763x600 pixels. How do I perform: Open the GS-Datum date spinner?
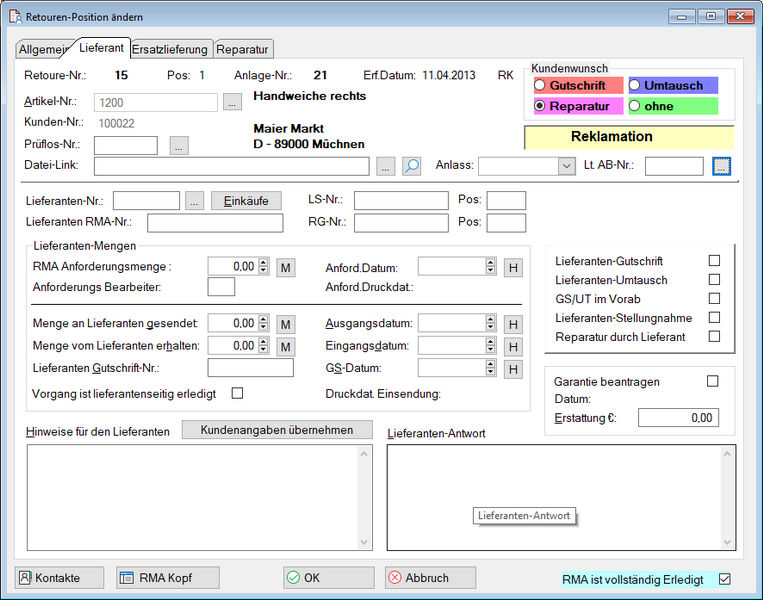pyautogui.click(x=490, y=369)
